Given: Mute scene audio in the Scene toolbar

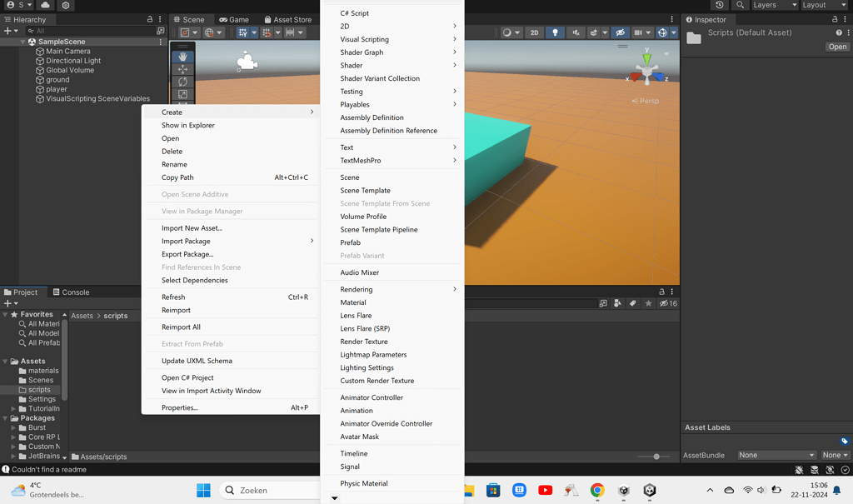Looking at the screenshot, I should click(x=575, y=32).
